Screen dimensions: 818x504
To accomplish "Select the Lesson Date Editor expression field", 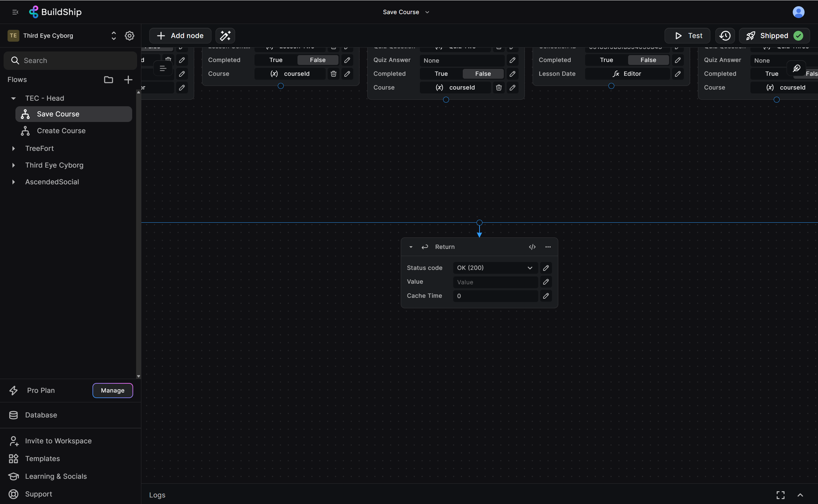I will [x=627, y=74].
